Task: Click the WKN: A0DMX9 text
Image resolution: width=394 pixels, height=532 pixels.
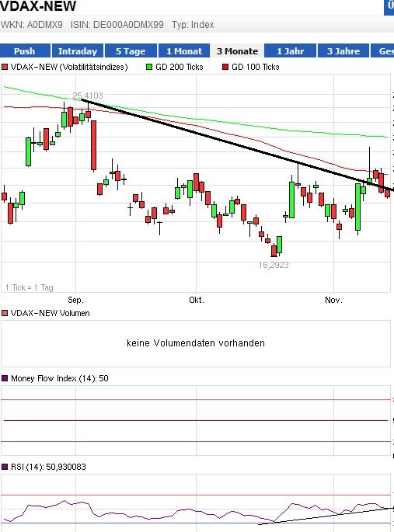Action: (32, 25)
